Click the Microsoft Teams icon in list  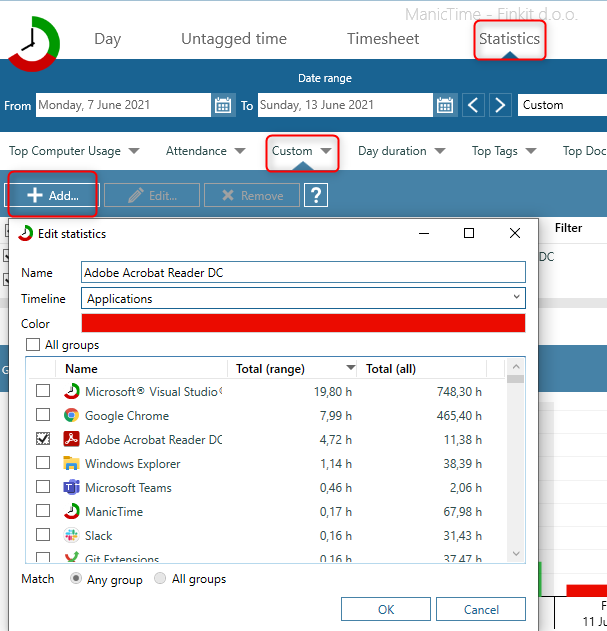pos(72,488)
